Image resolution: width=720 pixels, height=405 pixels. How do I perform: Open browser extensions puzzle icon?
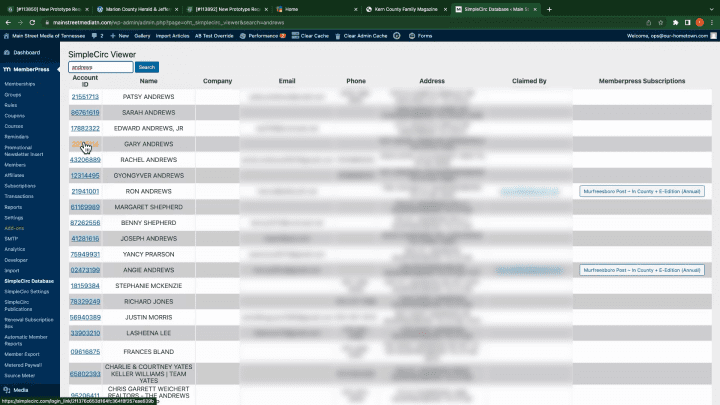click(675, 22)
